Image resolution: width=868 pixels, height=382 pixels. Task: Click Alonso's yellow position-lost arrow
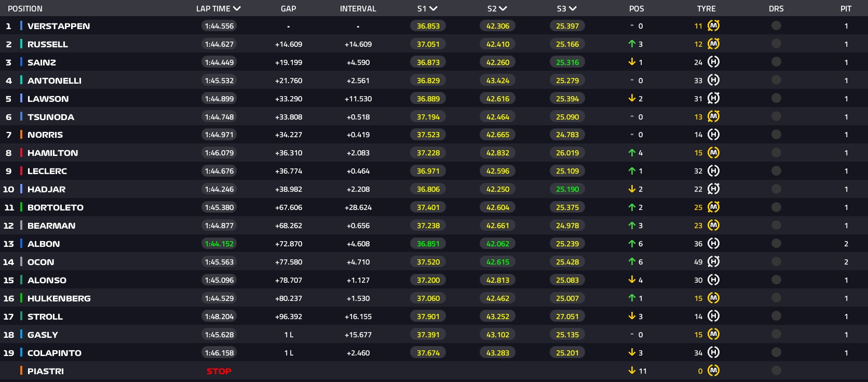pyautogui.click(x=632, y=280)
